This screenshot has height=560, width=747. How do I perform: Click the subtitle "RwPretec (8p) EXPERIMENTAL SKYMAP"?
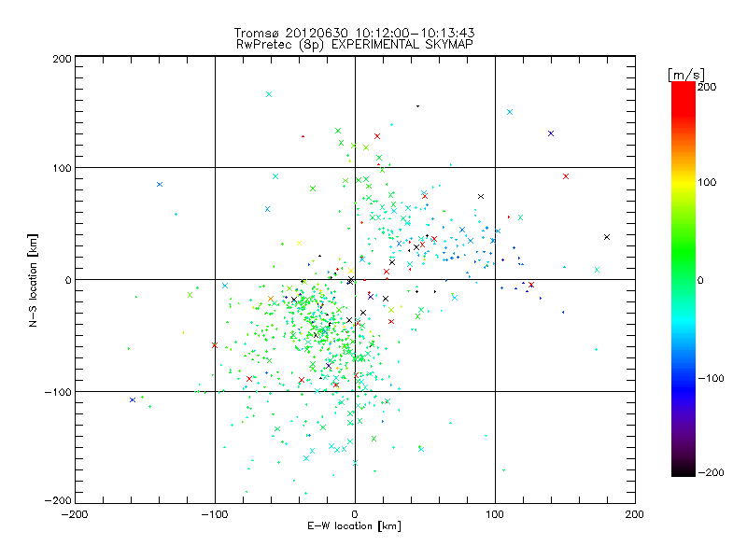pos(354,44)
